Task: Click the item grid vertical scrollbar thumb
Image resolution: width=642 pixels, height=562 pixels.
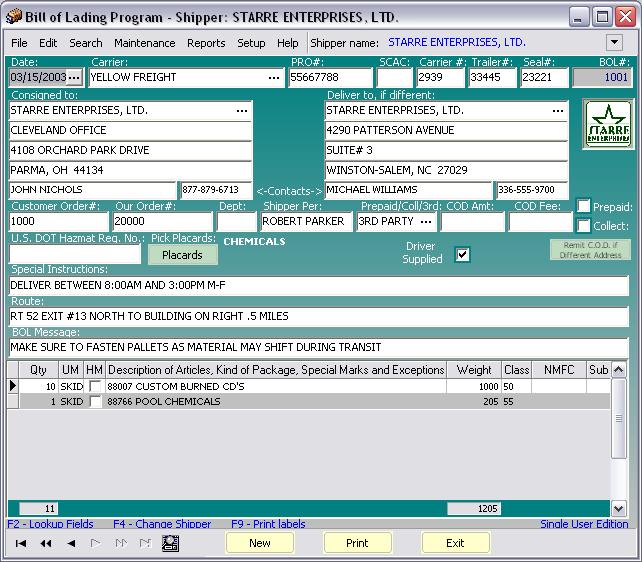Action: click(x=618, y=418)
